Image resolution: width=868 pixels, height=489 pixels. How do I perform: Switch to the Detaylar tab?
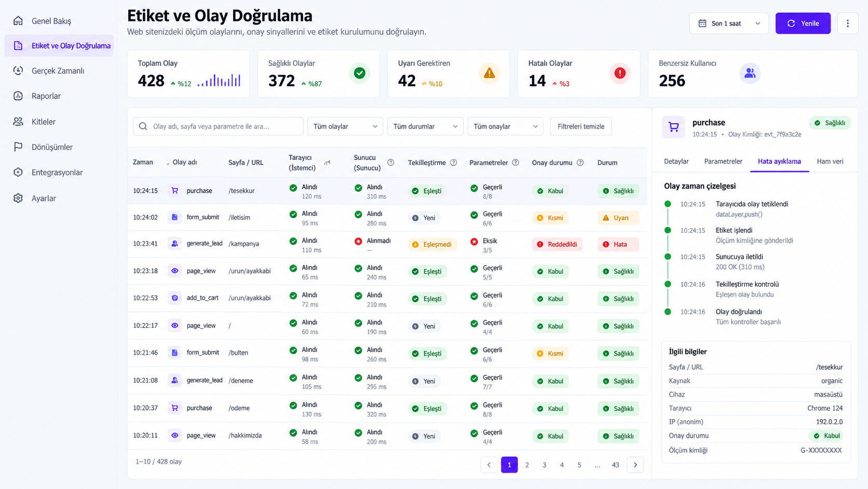pyautogui.click(x=676, y=162)
